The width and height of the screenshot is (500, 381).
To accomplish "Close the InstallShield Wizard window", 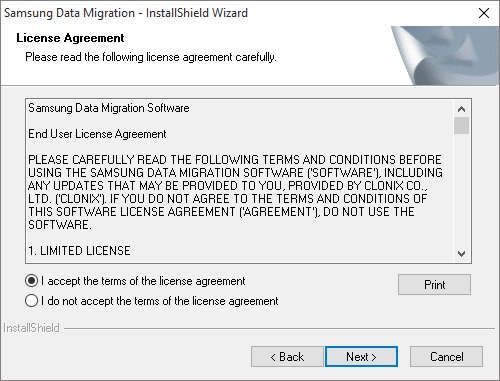I will click(484, 13).
